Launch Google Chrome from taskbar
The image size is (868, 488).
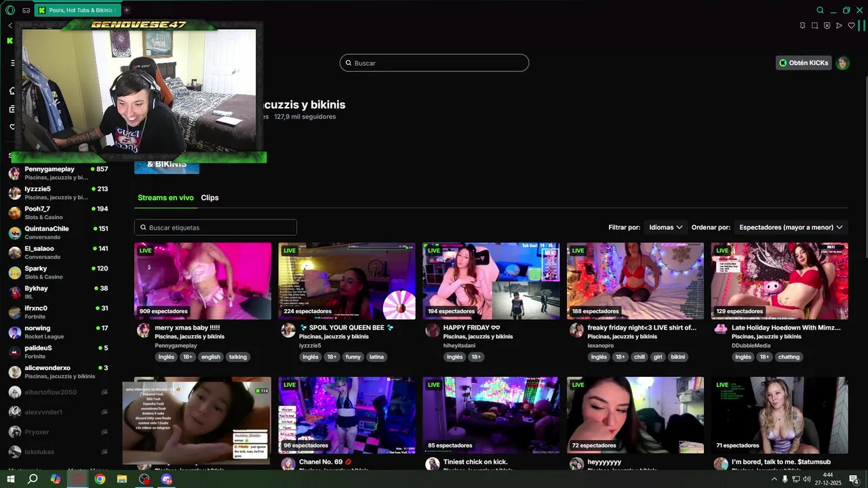[x=100, y=479]
